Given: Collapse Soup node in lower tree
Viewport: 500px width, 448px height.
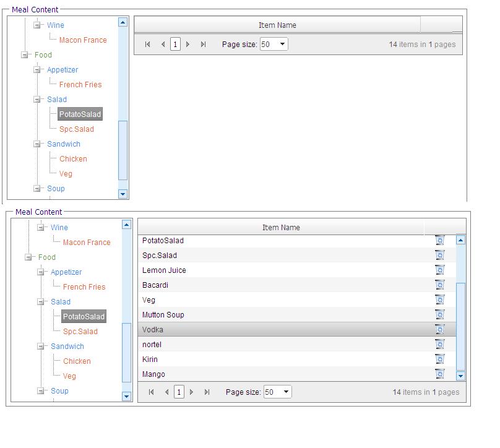Looking at the screenshot, I should [41, 390].
